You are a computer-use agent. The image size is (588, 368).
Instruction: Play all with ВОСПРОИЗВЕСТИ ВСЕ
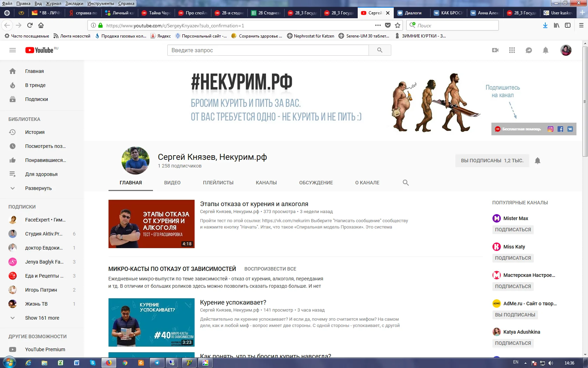pyautogui.click(x=270, y=269)
